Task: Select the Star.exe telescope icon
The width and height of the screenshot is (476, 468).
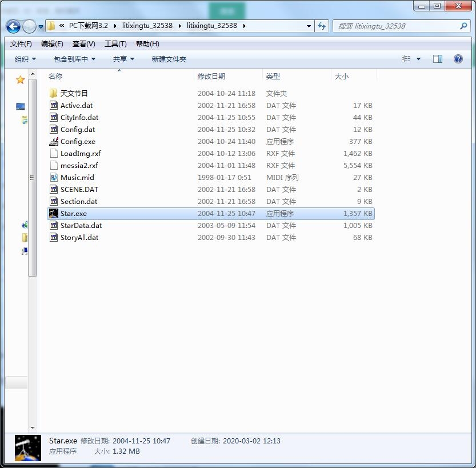Action: point(54,213)
